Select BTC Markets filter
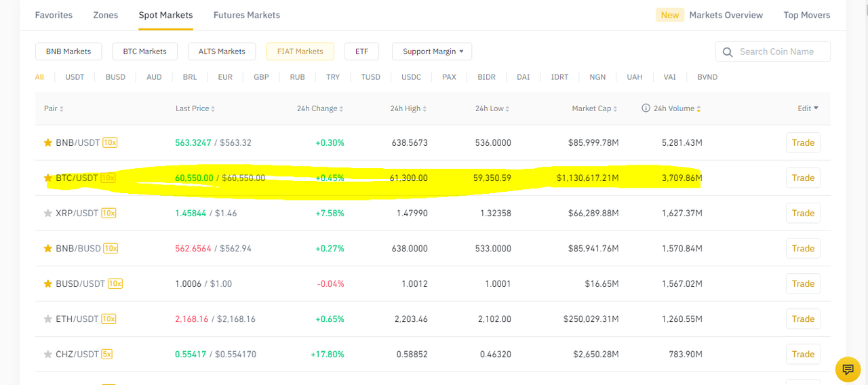868x385 pixels. click(144, 52)
